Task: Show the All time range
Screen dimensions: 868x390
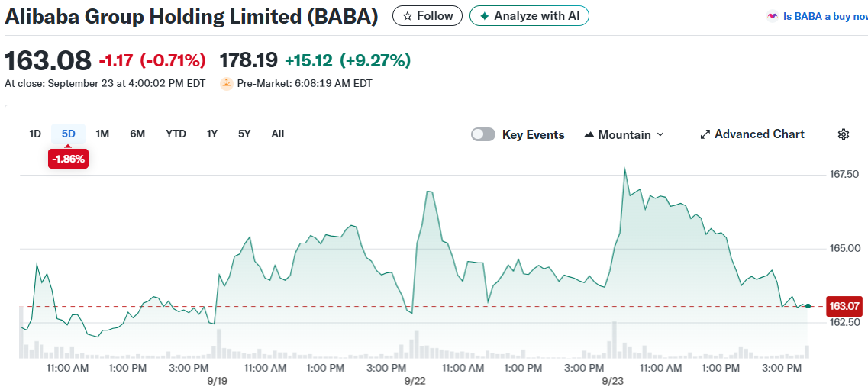Action: pos(278,134)
